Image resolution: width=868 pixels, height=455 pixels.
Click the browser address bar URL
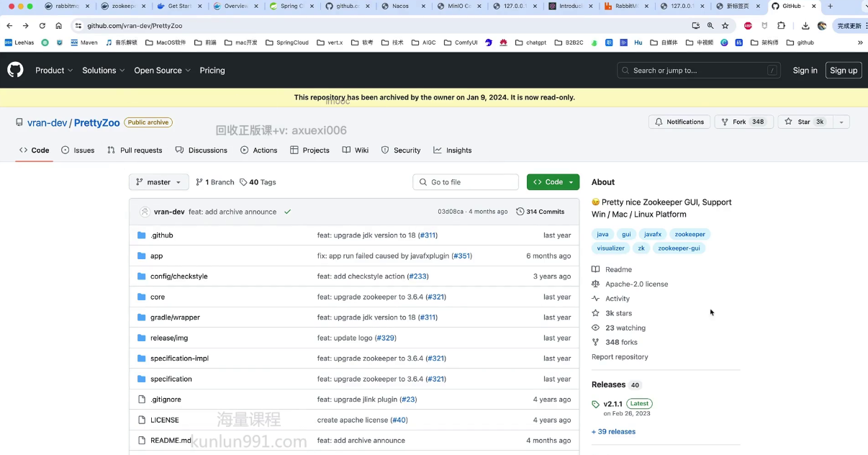tap(135, 25)
